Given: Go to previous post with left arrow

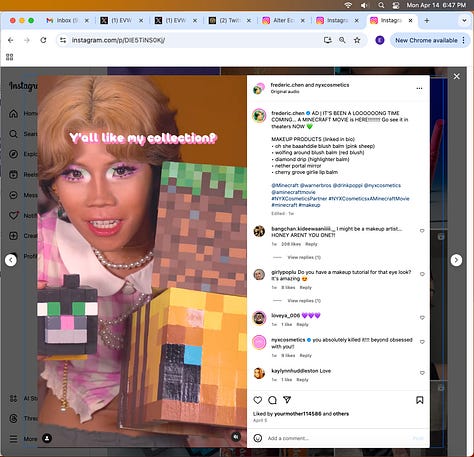Looking at the screenshot, I should click(x=11, y=260).
